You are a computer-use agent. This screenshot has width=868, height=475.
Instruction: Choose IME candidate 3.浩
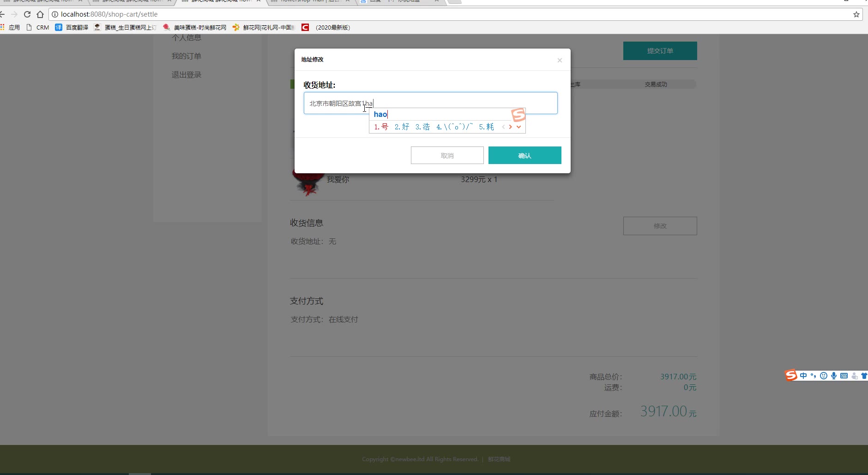click(x=422, y=127)
